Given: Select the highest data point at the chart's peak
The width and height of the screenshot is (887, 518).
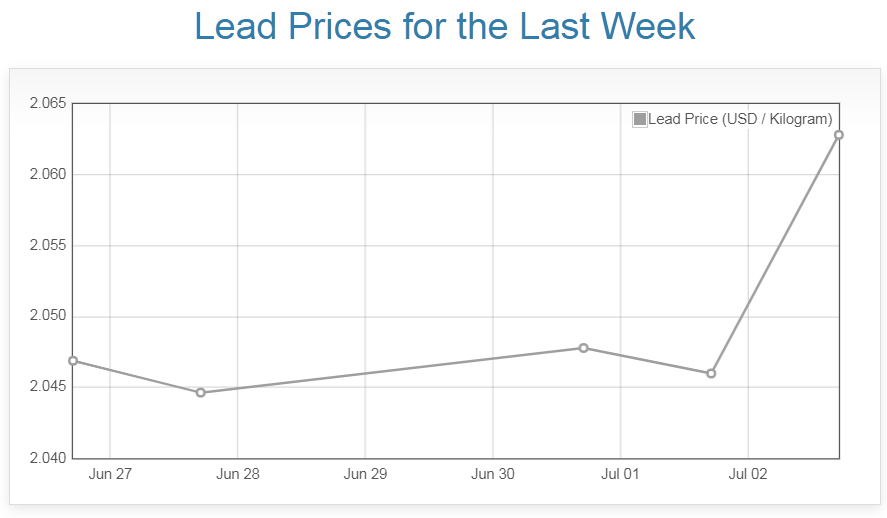Looking at the screenshot, I should 839,135.
